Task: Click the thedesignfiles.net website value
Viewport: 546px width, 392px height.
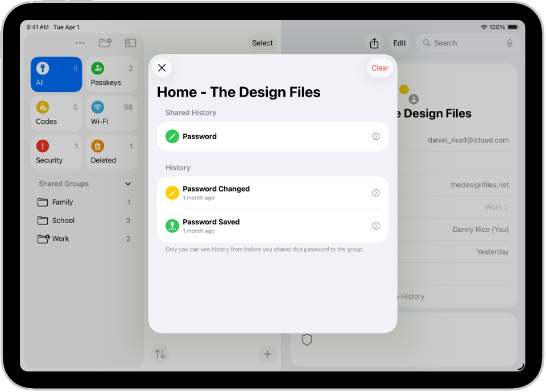Action: [x=479, y=185]
